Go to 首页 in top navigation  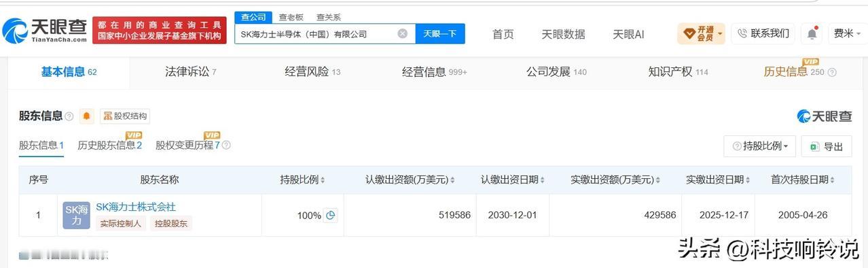[x=503, y=34]
